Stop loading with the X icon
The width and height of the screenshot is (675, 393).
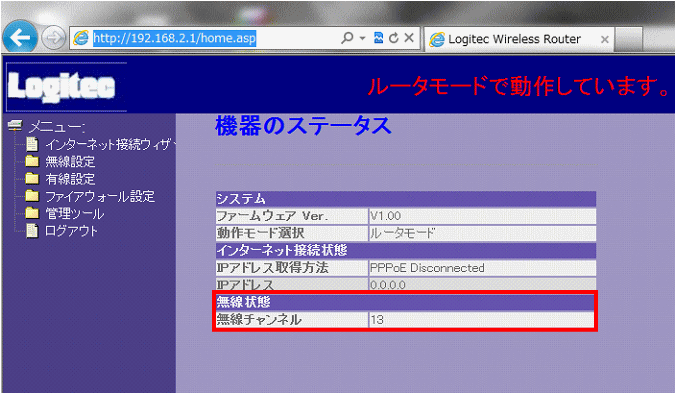coord(409,38)
